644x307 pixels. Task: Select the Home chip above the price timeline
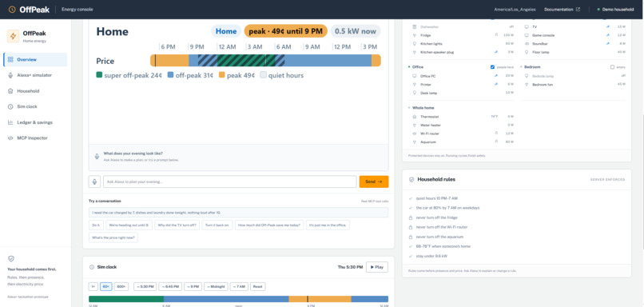(226, 31)
